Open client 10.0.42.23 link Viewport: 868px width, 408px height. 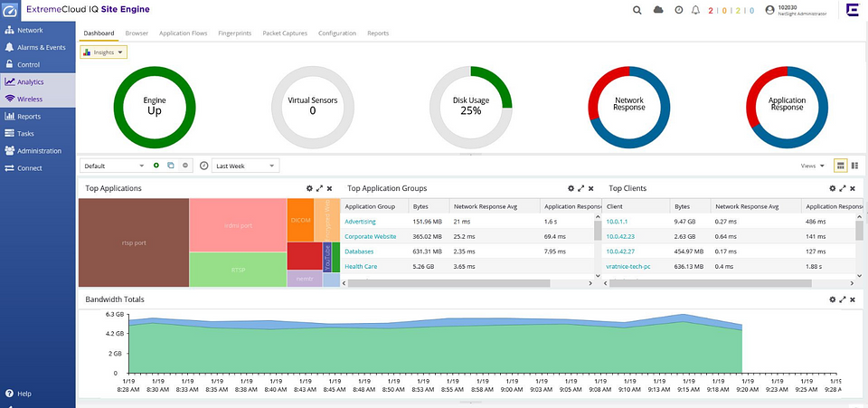coord(622,235)
